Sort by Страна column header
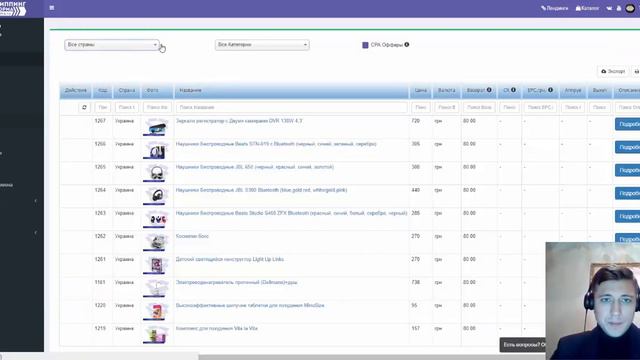The height and width of the screenshot is (360, 640). coord(127,90)
